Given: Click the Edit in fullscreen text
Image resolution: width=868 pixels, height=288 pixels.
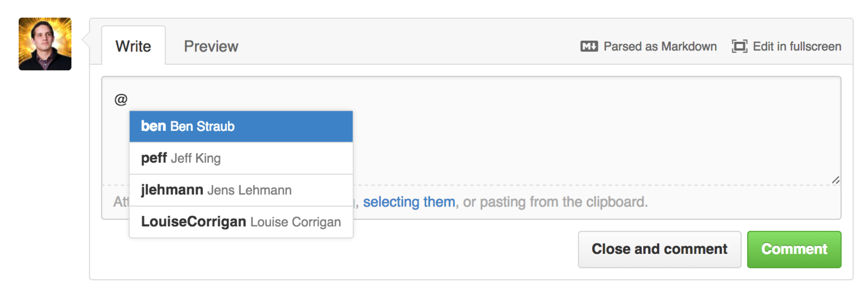Looking at the screenshot, I should point(797,46).
